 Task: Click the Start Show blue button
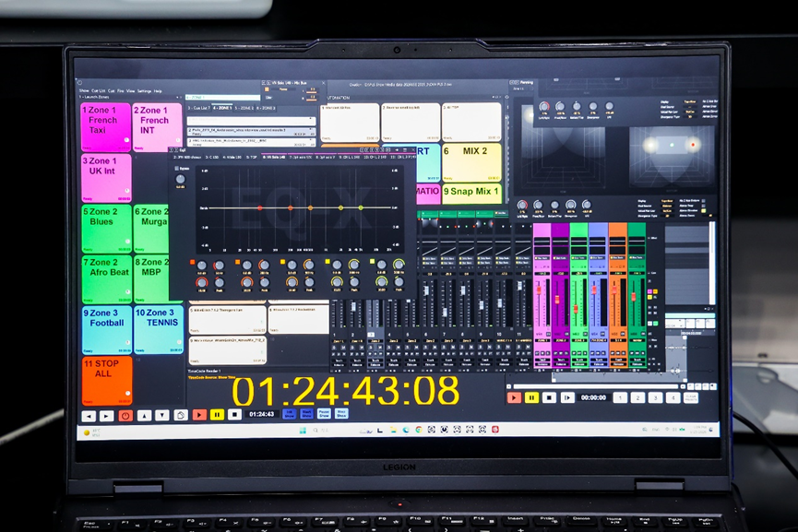(x=307, y=414)
